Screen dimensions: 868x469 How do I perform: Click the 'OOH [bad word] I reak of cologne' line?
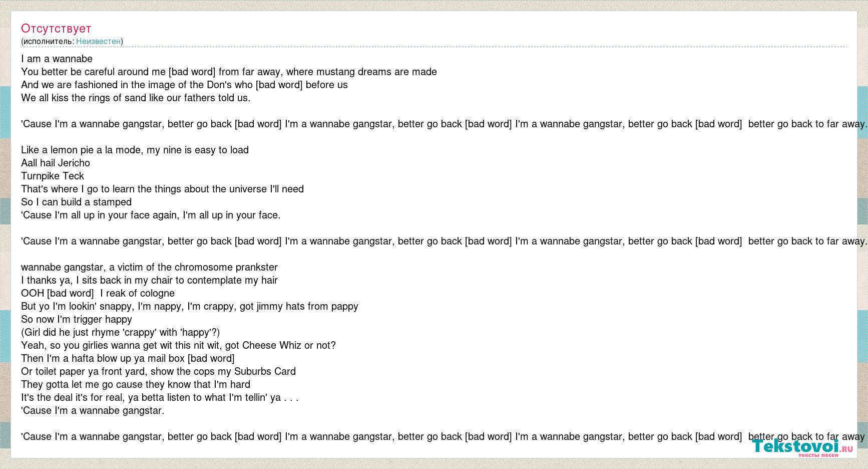click(x=98, y=293)
